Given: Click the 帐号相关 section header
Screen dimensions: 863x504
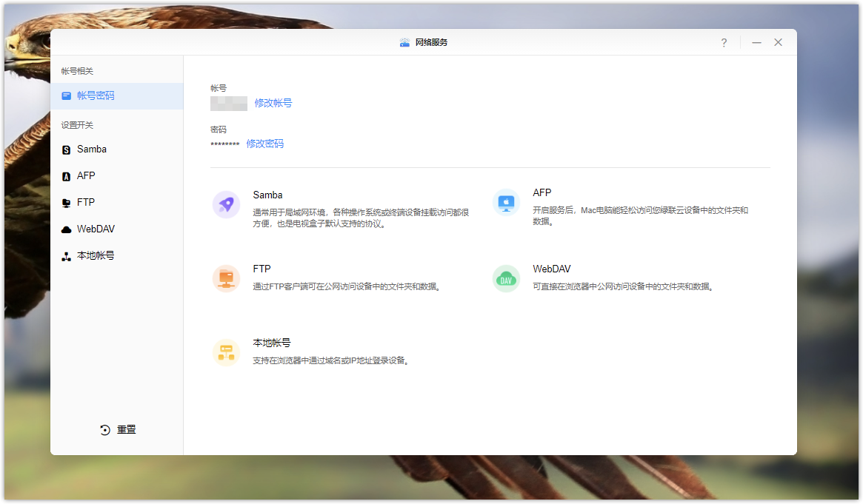Looking at the screenshot, I should click(x=77, y=71).
